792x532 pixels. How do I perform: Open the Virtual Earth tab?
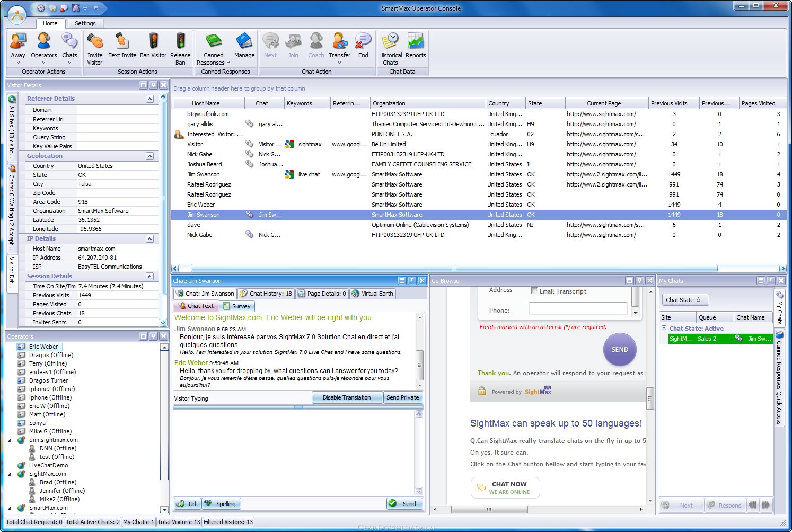[372, 294]
